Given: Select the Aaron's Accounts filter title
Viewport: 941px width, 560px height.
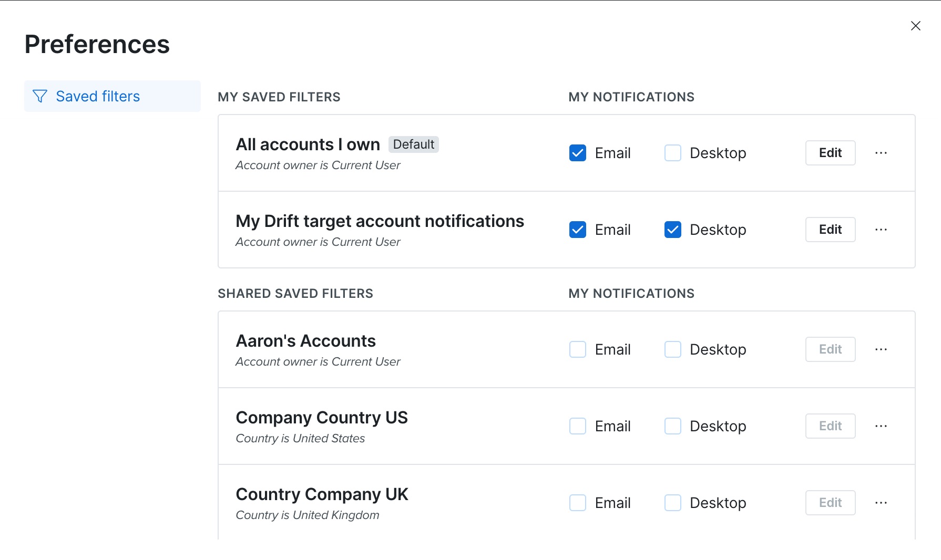Looking at the screenshot, I should 305,341.
